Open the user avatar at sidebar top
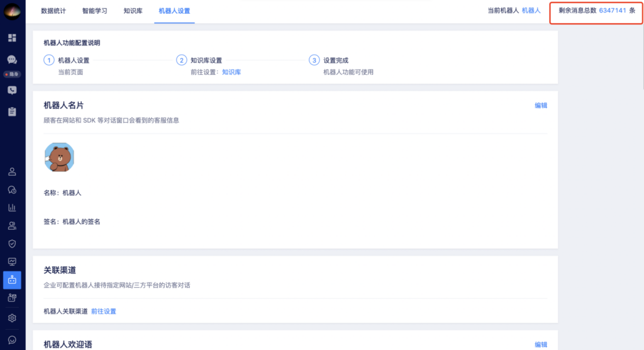Viewport: 644px width, 350px height. 13,11
